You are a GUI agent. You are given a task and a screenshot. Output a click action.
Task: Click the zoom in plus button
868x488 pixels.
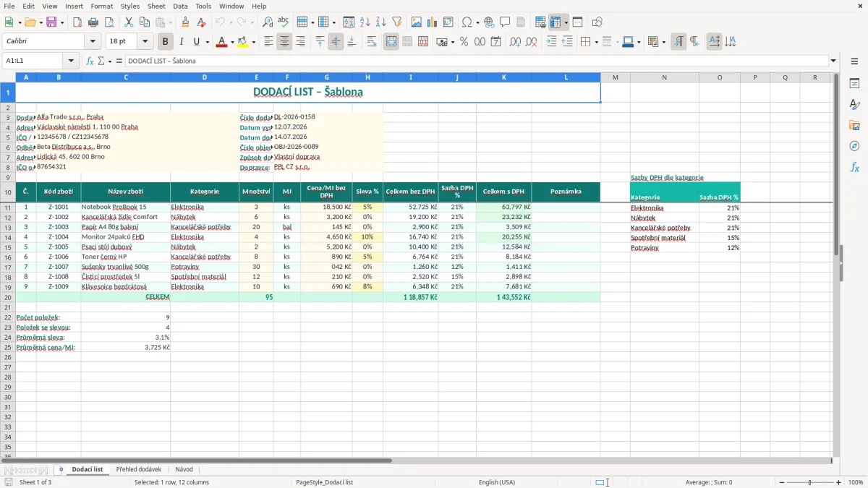coord(838,482)
